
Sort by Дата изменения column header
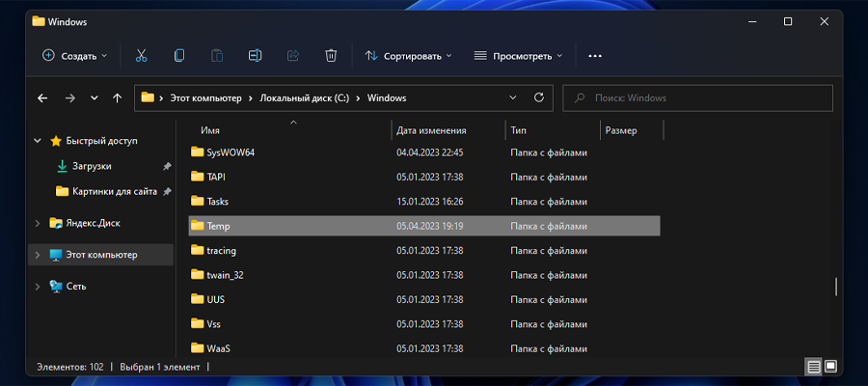(x=431, y=130)
